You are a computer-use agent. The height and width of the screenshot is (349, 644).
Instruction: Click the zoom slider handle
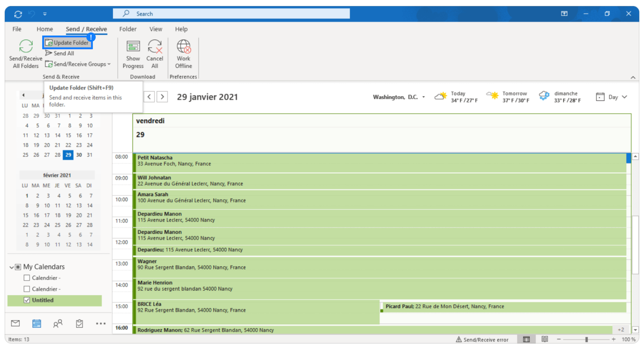(x=586, y=339)
